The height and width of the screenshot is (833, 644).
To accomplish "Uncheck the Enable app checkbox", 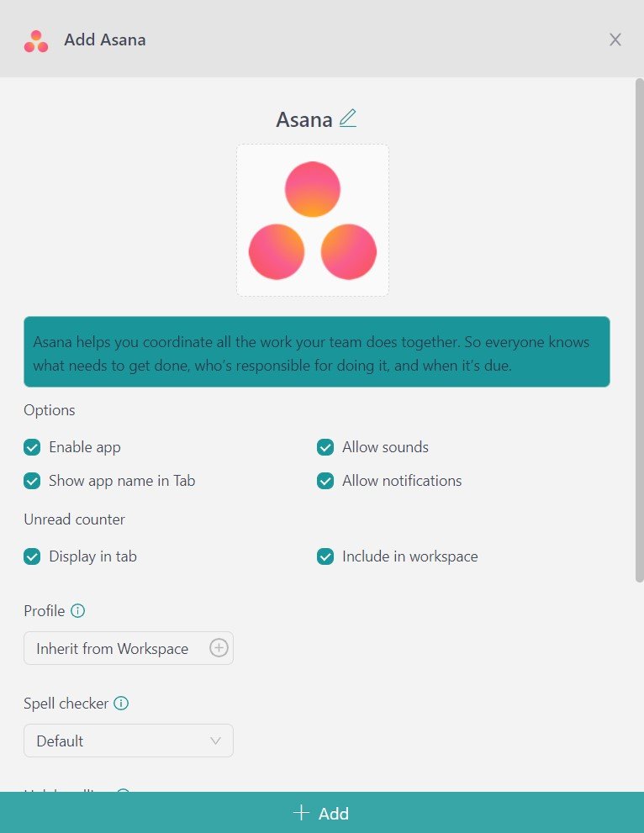I will pyautogui.click(x=32, y=447).
